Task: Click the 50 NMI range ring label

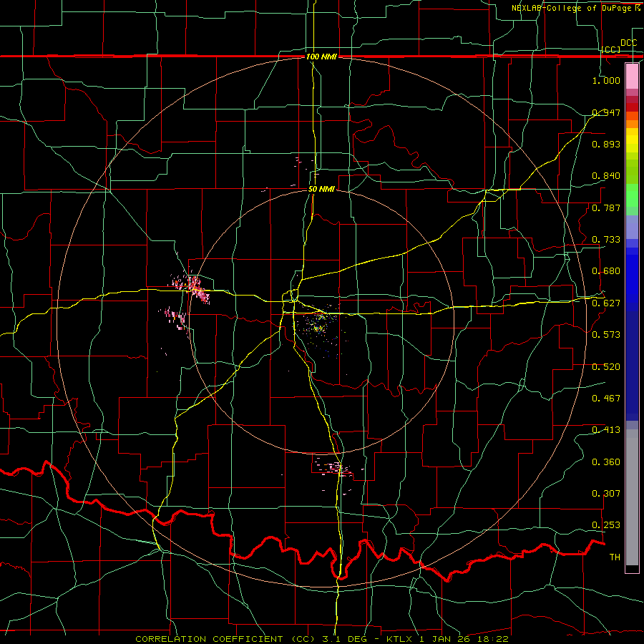Action: [321, 189]
